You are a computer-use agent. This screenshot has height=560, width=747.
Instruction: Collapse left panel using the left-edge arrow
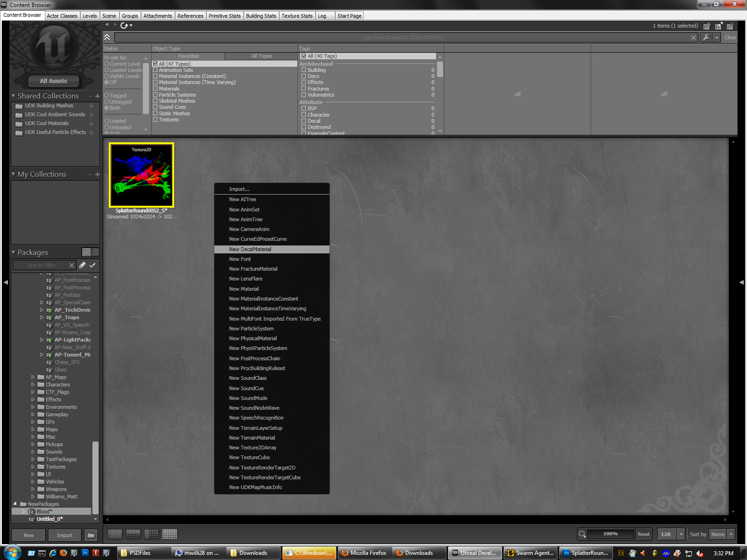[6, 282]
